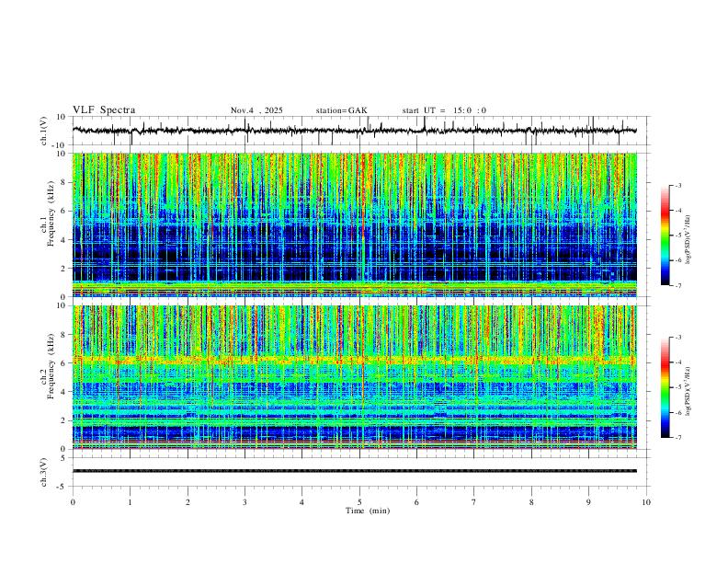Click the "5" tick on the time axis

pos(359,502)
